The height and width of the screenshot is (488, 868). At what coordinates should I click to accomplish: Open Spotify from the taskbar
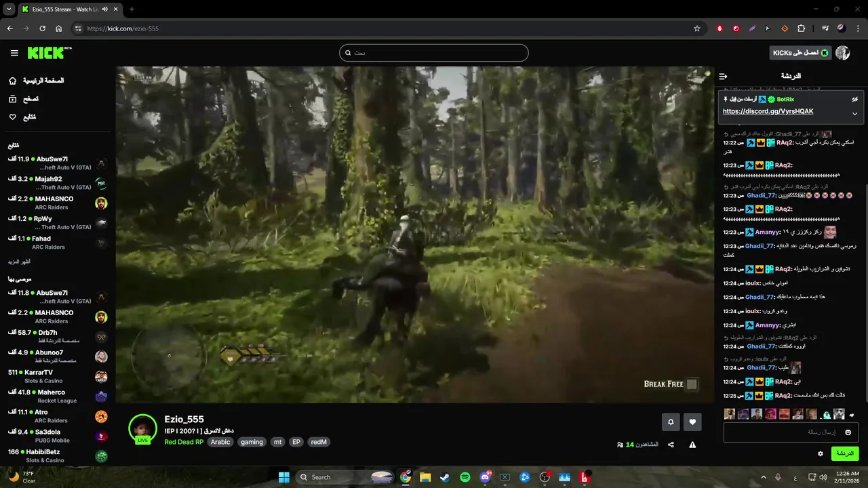[465, 477]
